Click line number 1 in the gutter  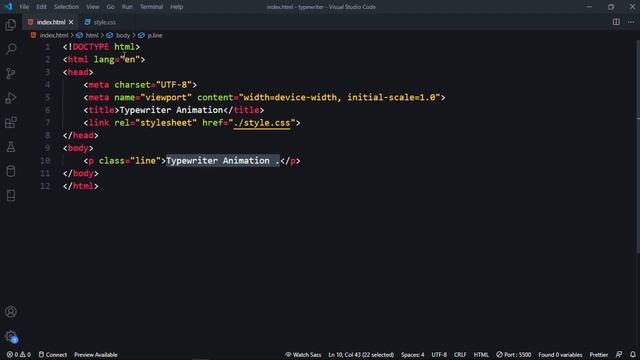[x=47, y=47]
